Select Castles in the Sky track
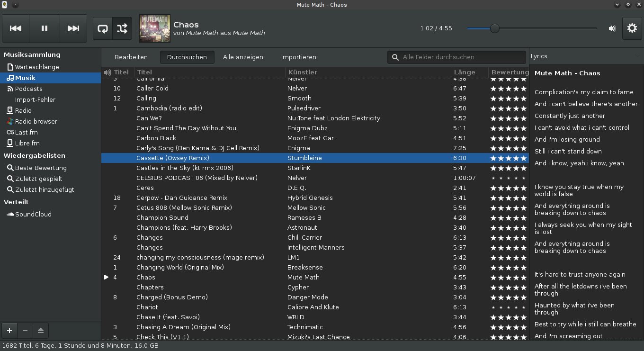This screenshot has width=644, height=351. click(x=315, y=168)
